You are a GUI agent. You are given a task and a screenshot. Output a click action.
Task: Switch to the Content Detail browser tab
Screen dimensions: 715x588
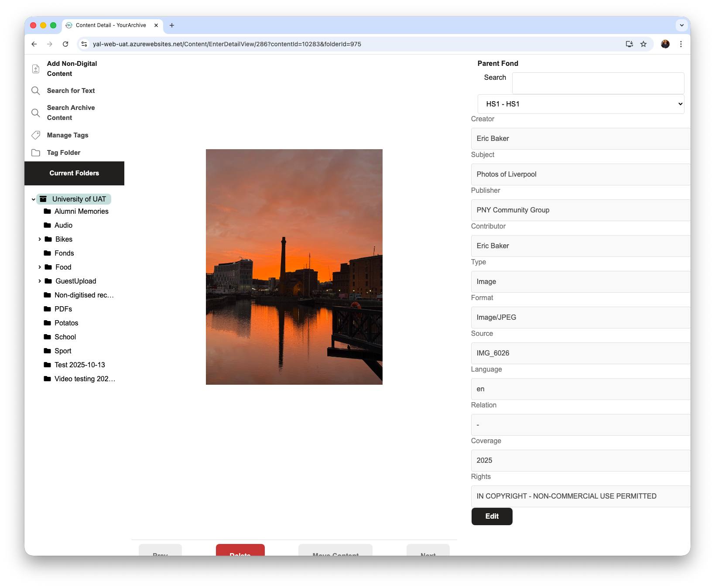coord(110,25)
